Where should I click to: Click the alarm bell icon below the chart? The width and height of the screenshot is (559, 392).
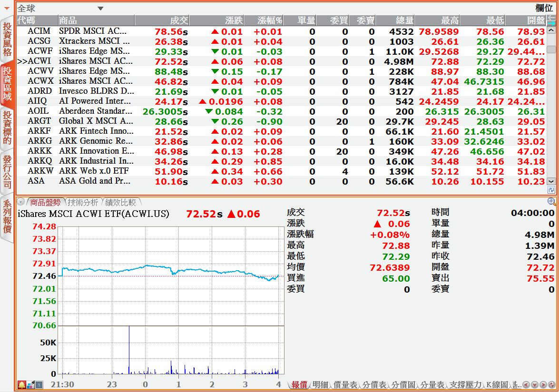22,385
